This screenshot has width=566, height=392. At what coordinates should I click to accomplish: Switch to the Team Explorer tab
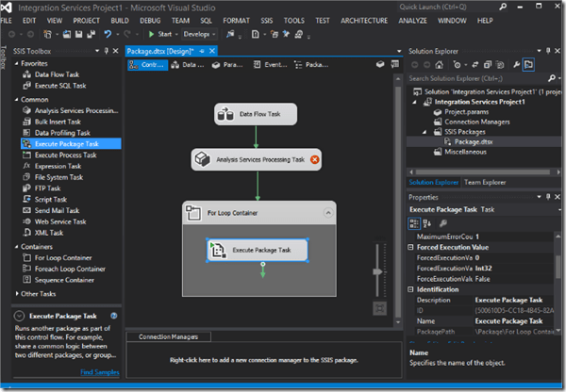[485, 182]
